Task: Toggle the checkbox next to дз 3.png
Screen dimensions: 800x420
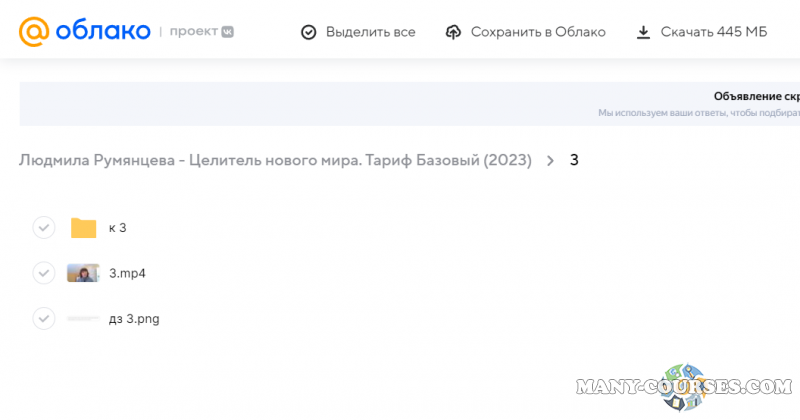Action: pos(43,319)
